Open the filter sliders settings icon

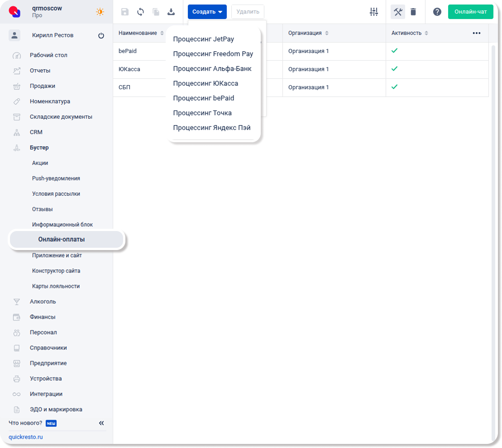[x=374, y=12]
